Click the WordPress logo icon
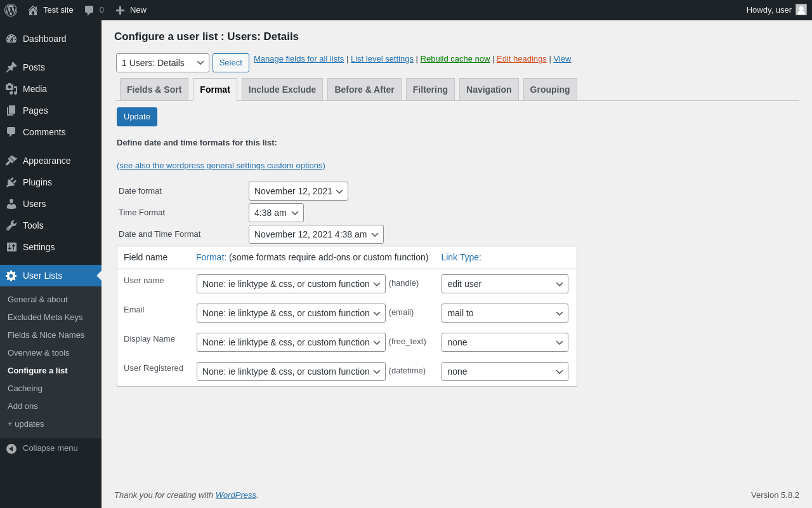This screenshot has width=812, height=508. point(11,10)
